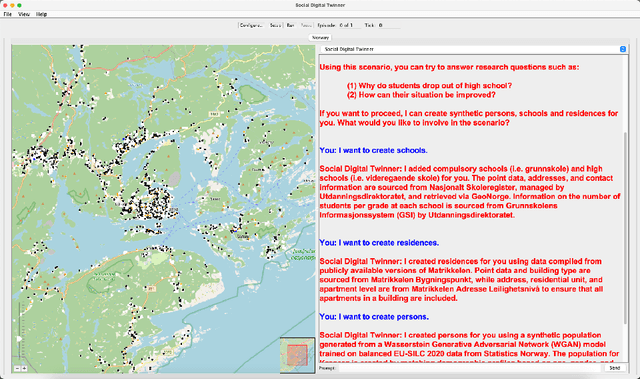Click the Configure toolbar button
The image size is (640, 379).
click(251, 25)
